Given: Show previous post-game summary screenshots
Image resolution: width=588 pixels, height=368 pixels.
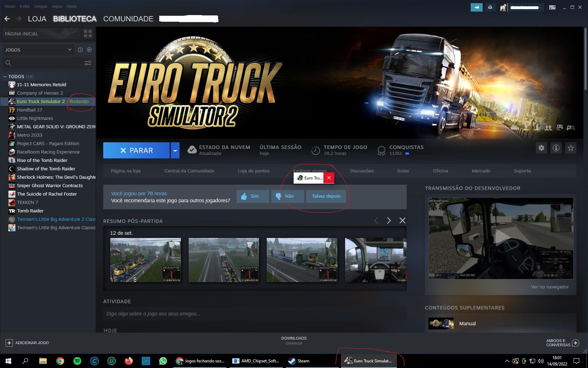Looking at the screenshot, I should click(x=376, y=220).
